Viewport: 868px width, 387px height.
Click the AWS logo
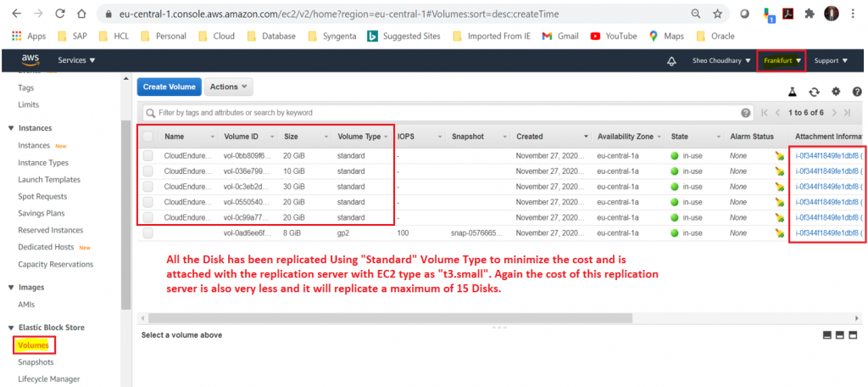pyautogui.click(x=30, y=60)
